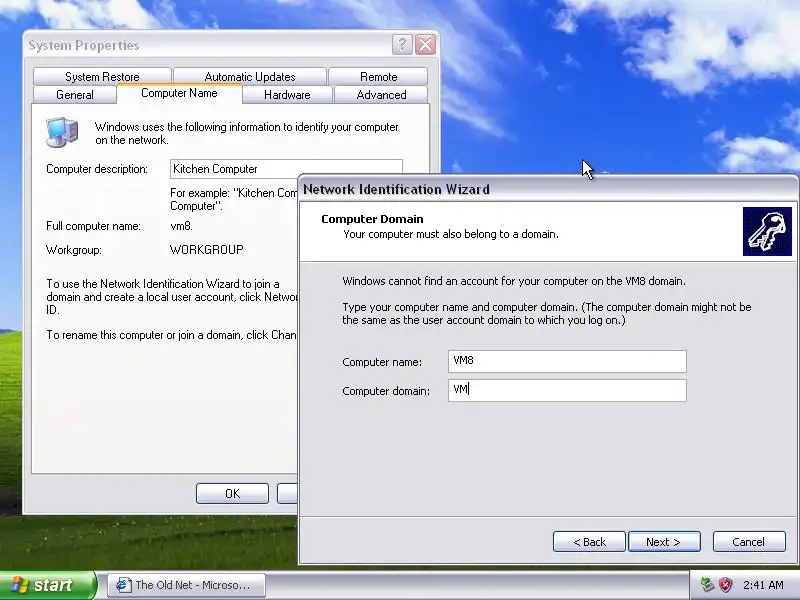Switch to the General tab
Screen dimensions: 800x600
74,95
